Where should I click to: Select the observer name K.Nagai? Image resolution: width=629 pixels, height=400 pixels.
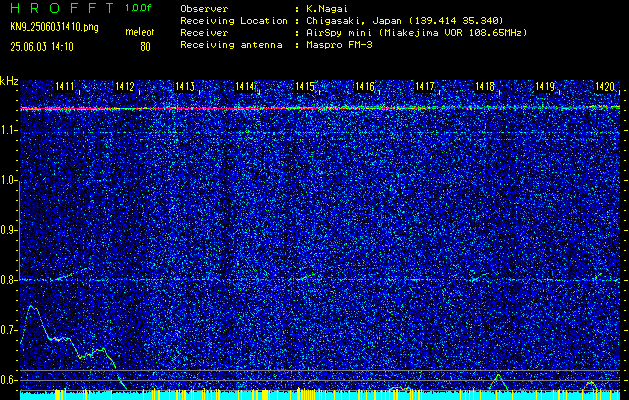[x=327, y=8]
